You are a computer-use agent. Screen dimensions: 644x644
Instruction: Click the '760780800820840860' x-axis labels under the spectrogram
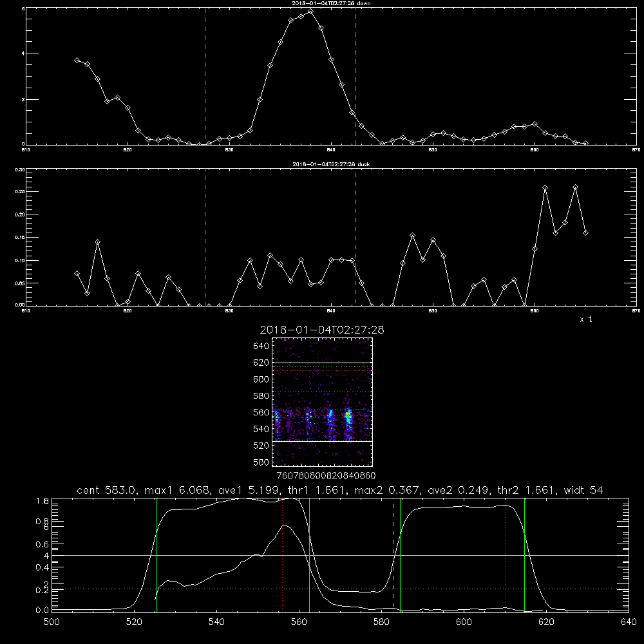pos(326,476)
